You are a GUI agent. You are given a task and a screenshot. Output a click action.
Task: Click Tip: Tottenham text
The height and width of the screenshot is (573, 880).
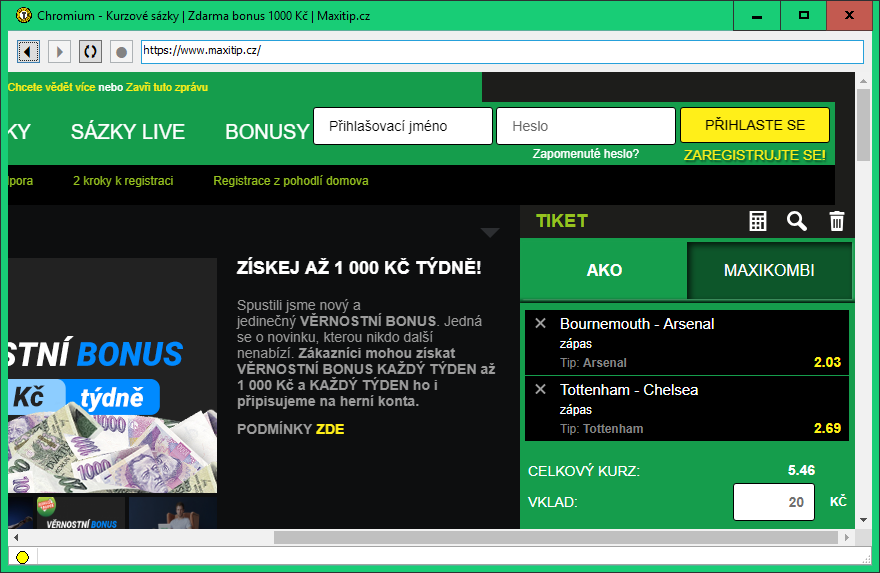(602, 429)
